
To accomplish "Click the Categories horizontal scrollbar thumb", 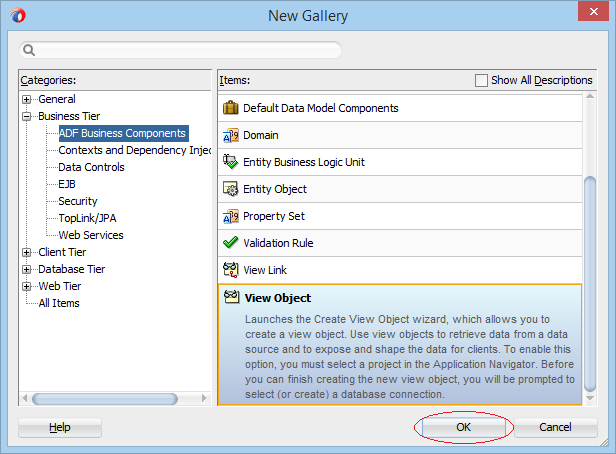I will 104,399.
